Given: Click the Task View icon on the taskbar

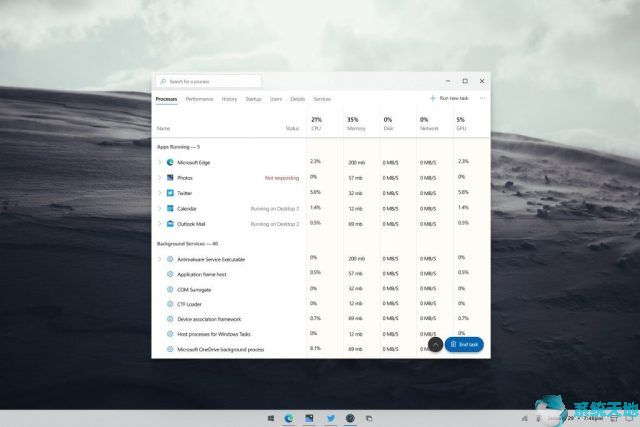Looking at the screenshot, I should [x=369, y=418].
